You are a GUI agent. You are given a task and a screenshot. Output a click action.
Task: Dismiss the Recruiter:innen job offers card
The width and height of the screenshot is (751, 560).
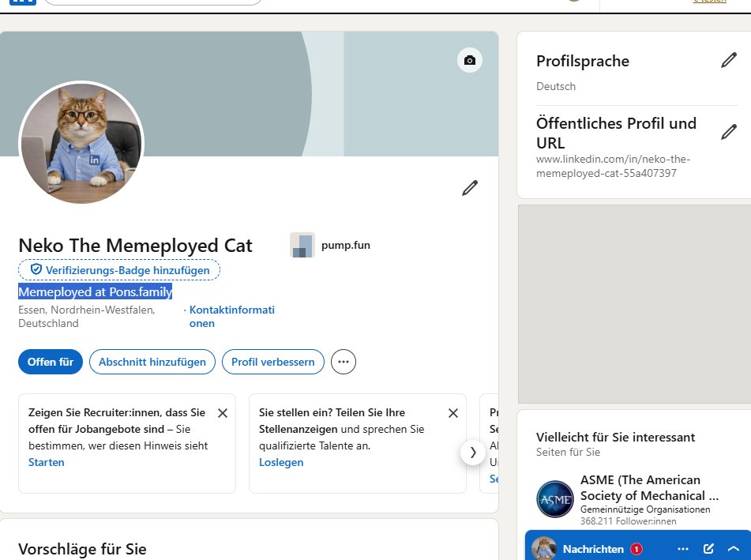pyautogui.click(x=223, y=413)
